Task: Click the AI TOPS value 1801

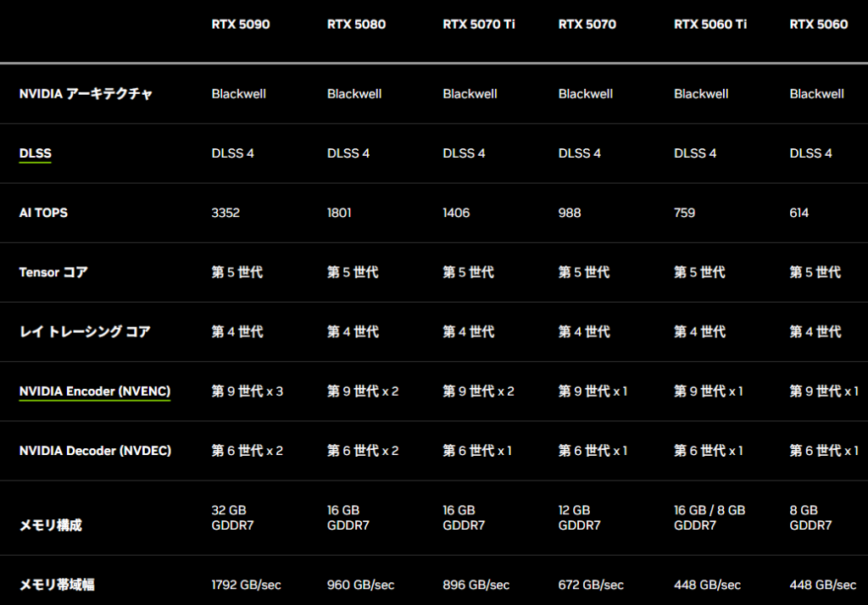Action: tap(339, 214)
